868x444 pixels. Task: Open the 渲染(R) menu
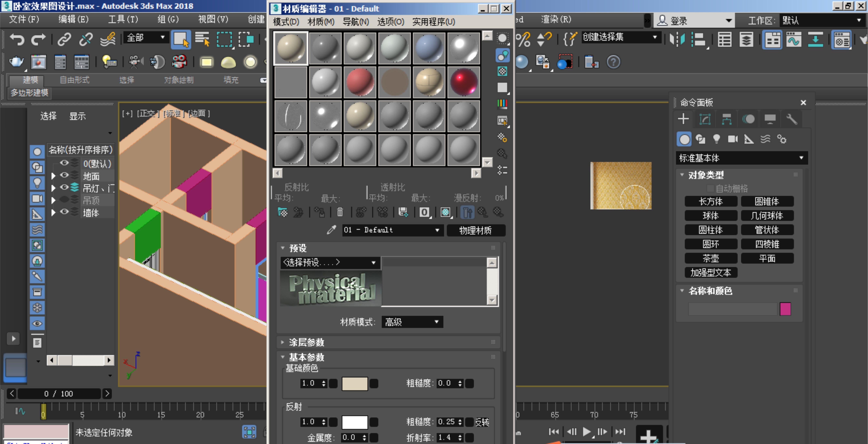(556, 19)
